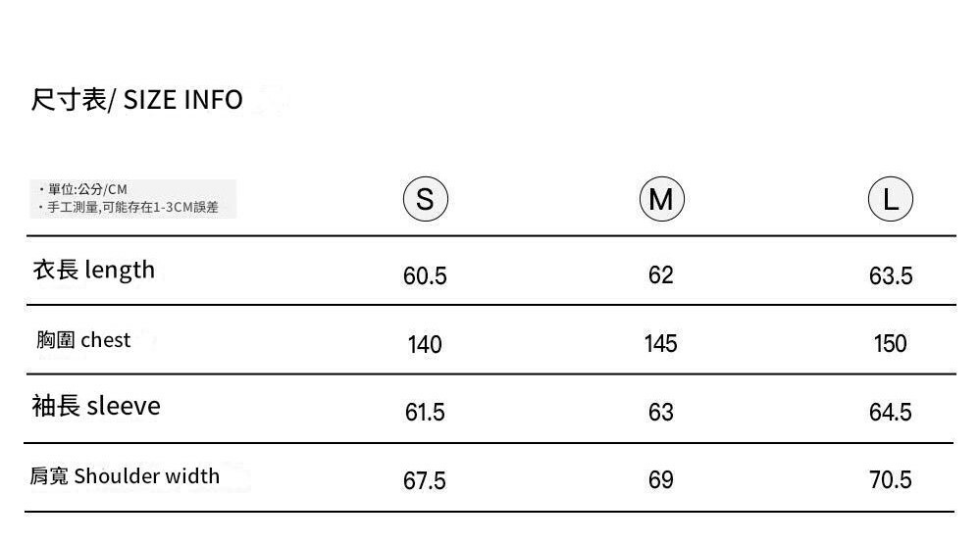
Task: Click the L shoulder width value 70.5
Action: [890, 480]
